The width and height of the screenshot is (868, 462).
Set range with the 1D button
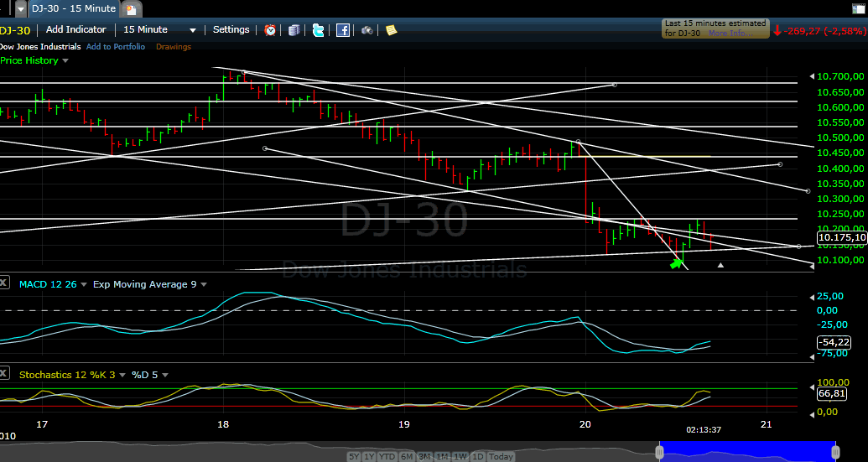[x=477, y=456]
